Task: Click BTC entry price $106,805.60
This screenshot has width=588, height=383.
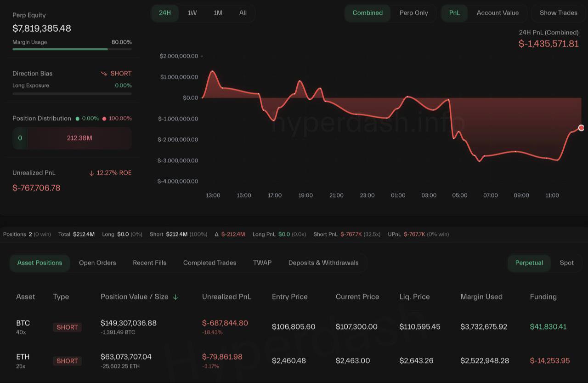Action: tap(294, 327)
